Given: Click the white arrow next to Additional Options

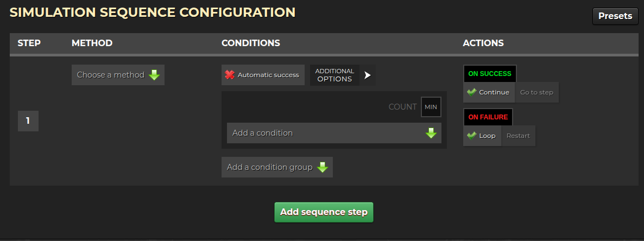Looking at the screenshot, I should point(368,75).
